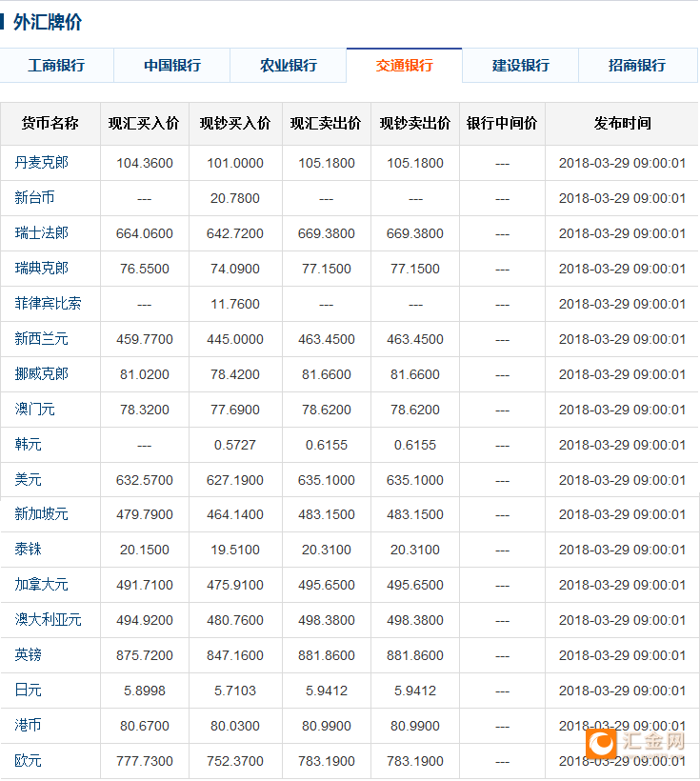Click the 464.1400 value for 新加坡元
The width and height of the screenshot is (700, 781).
pyautogui.click(x=235, y=514)
